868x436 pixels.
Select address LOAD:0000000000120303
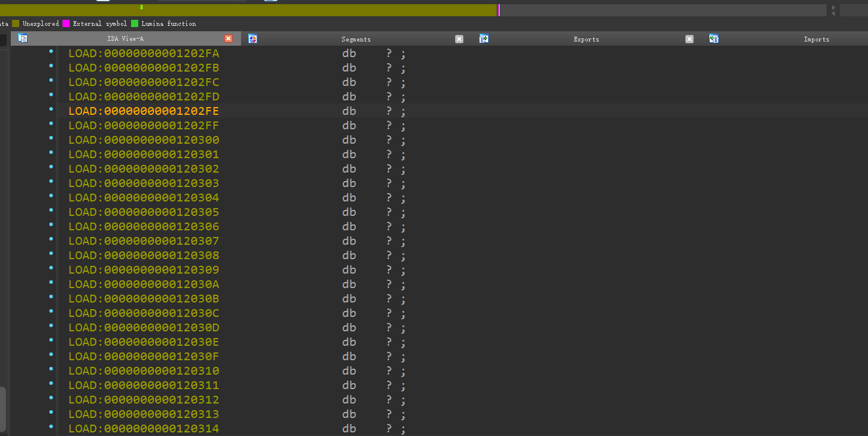(x=144, y=183)
